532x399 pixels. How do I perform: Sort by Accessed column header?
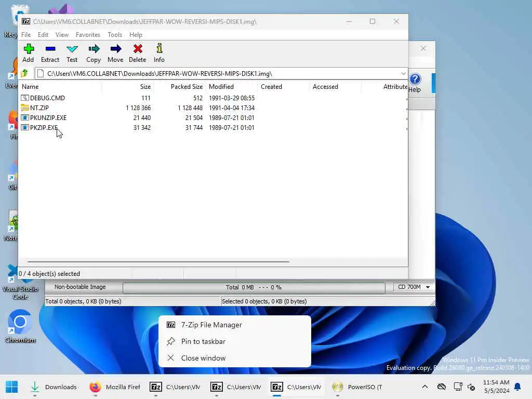[335, 87]
